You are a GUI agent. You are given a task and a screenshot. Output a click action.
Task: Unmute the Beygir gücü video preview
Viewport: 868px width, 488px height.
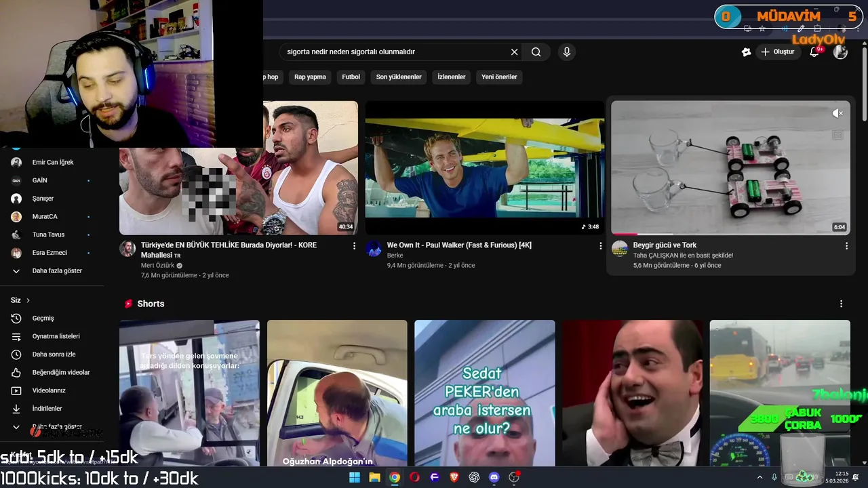pos(837,113)
